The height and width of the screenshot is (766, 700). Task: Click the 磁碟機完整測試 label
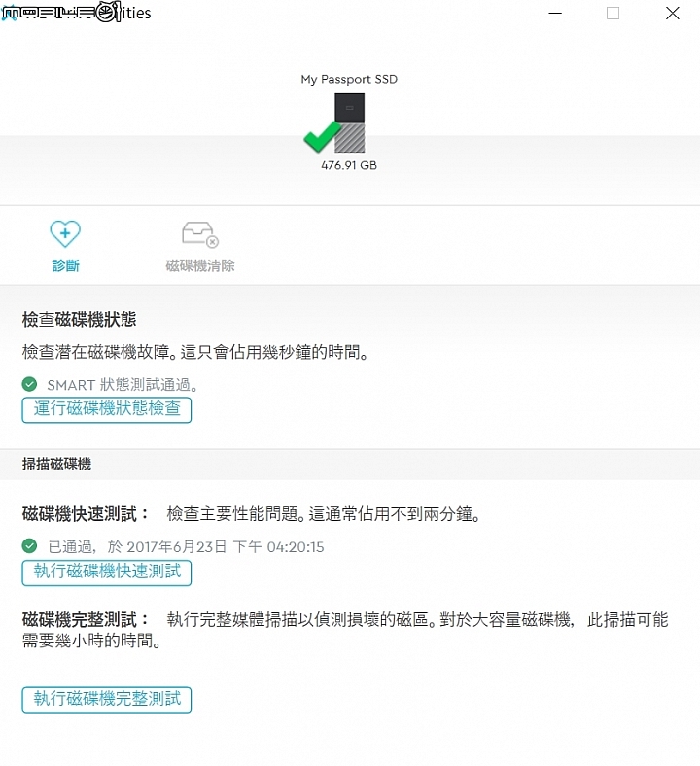pos(85,619)
